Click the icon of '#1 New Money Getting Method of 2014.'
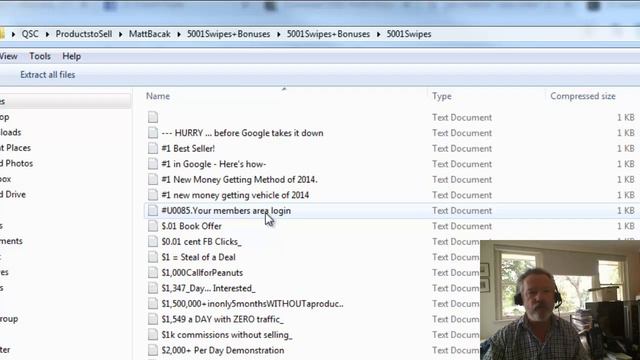Screen dimensions: 640x360 (153, 179)
